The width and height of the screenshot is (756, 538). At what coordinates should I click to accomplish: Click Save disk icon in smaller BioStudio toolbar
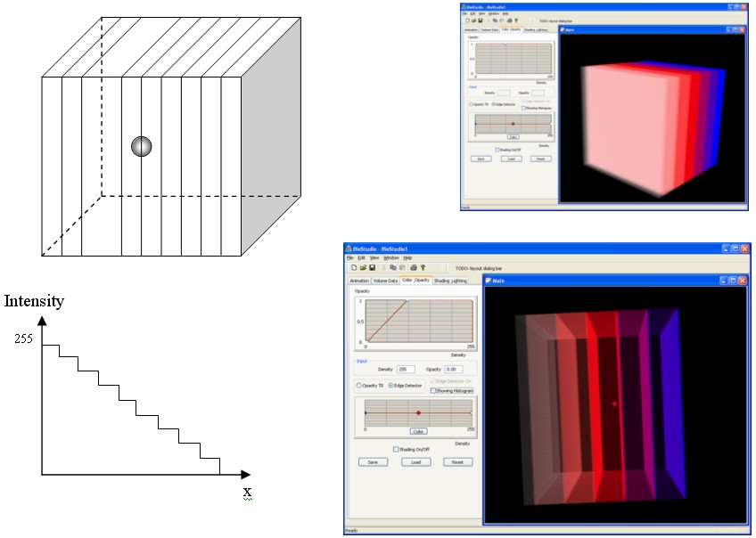click(480, 20)
